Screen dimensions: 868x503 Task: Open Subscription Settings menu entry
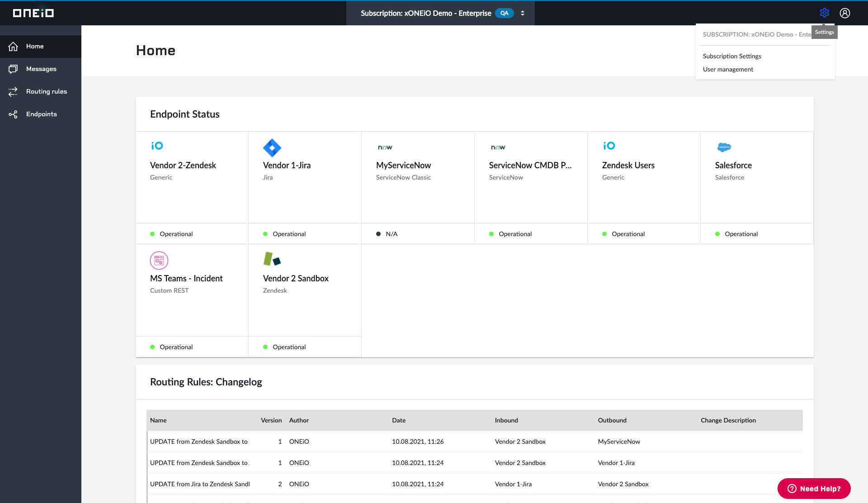point(732,56)
